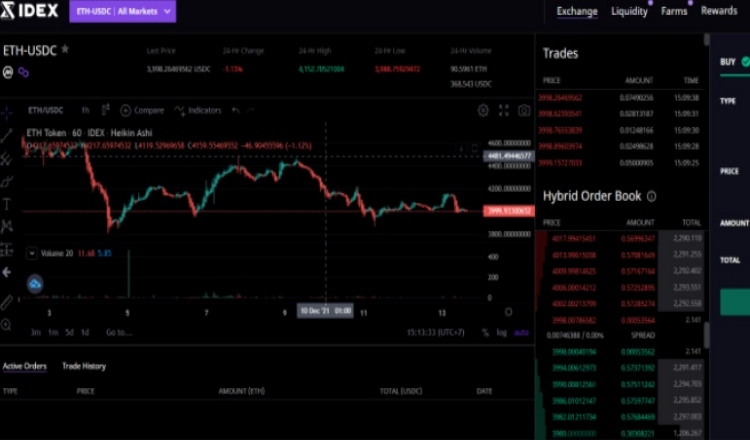Go to the Rewards tab
The width and height of the screenshot is (750, 440).
pos(719,11)
